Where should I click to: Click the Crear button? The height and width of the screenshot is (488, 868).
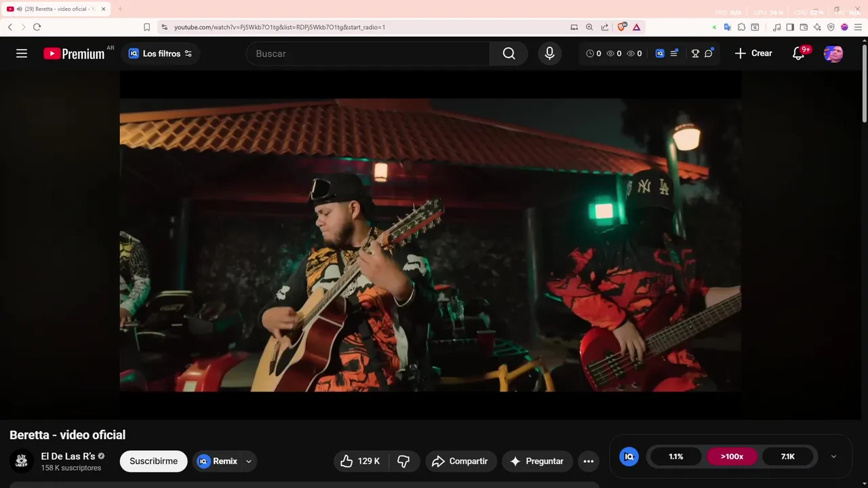pos(753,54)
